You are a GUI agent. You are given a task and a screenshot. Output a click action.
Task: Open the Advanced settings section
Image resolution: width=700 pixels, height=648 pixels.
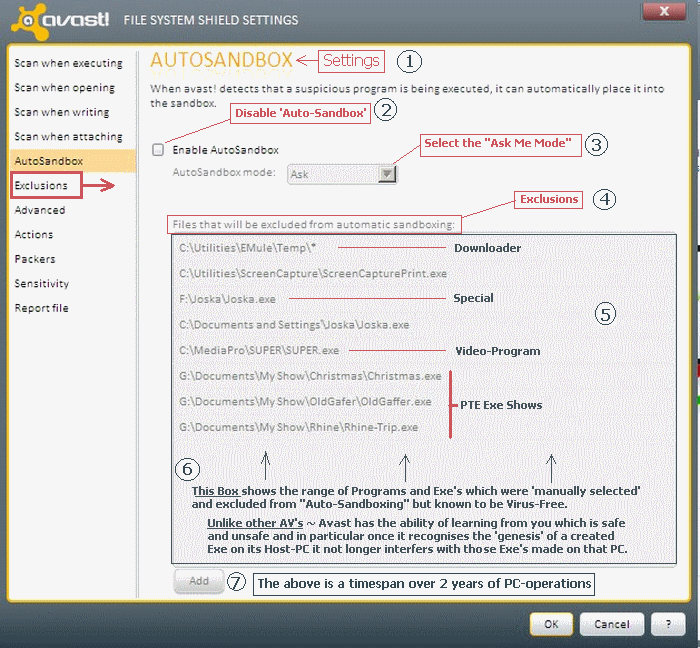coord(40,210)
